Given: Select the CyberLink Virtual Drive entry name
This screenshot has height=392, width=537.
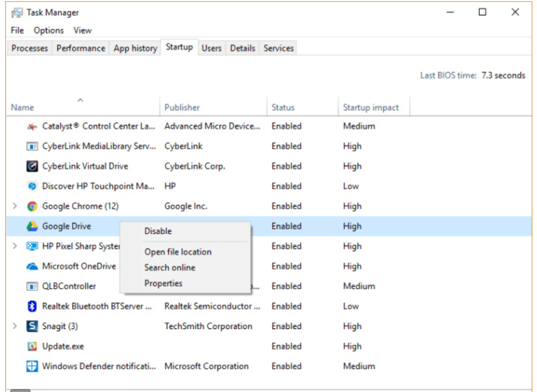Looking at the screenshot, I should coord(85,166).
